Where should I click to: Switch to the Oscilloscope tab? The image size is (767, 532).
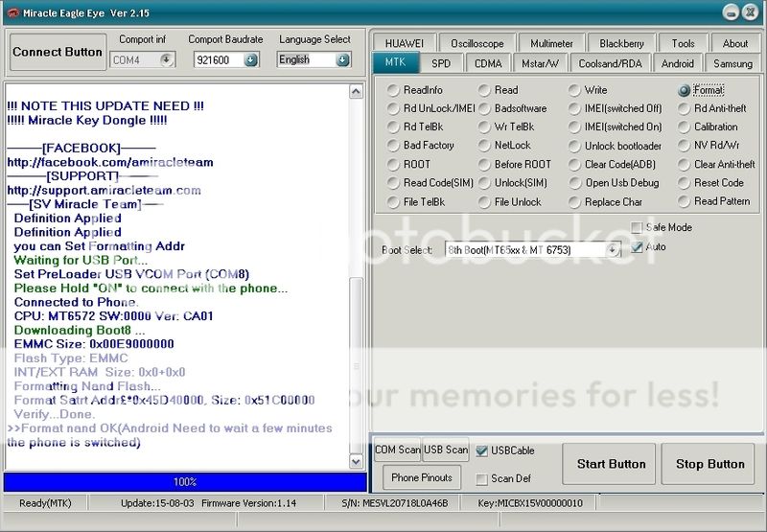(476, 43)
